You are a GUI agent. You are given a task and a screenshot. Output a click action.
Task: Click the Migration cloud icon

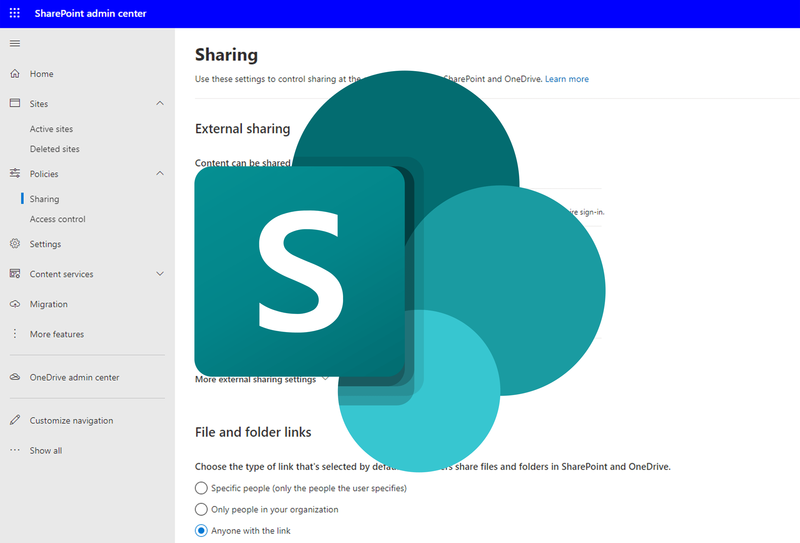15,304
